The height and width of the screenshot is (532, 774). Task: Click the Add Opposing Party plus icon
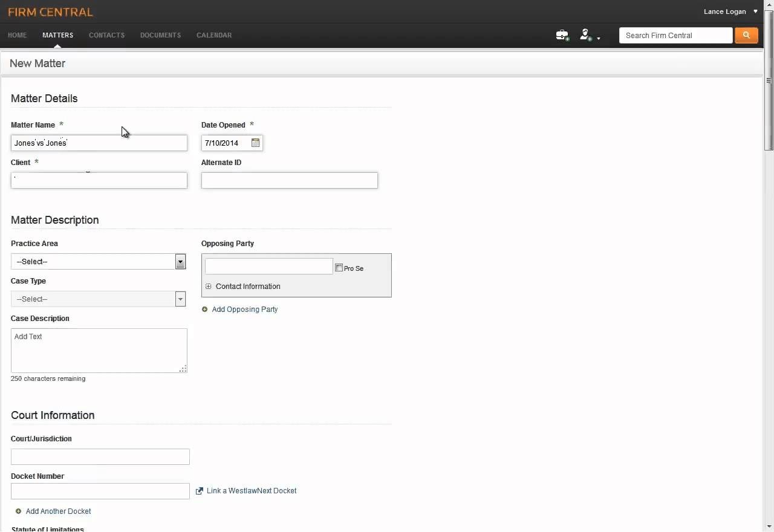click(204, 310)
